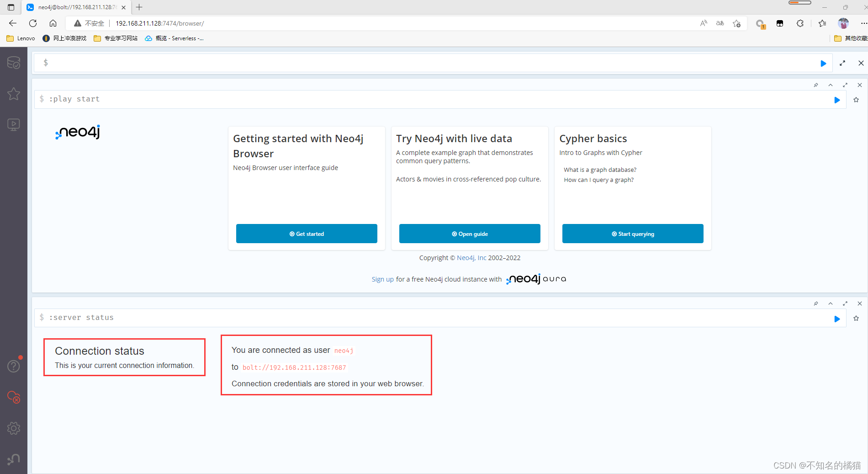This screenshot has width=868, height=474.
Task: Go to browser Home icon
Action: click(53, 23)
